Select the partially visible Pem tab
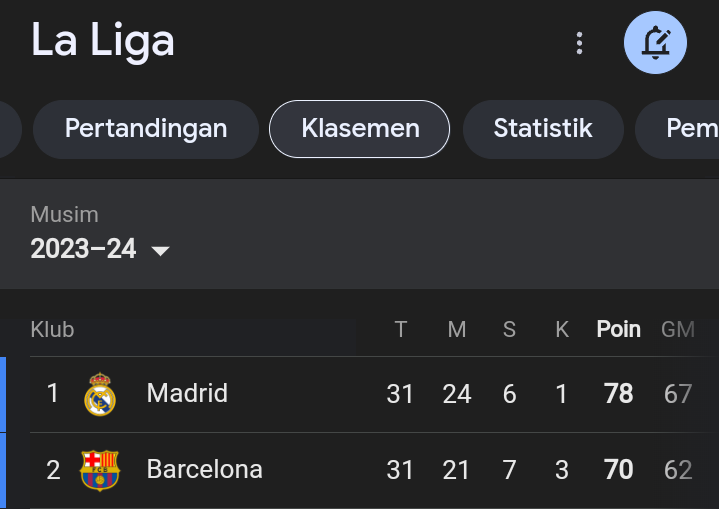 [x=677, y=129]
